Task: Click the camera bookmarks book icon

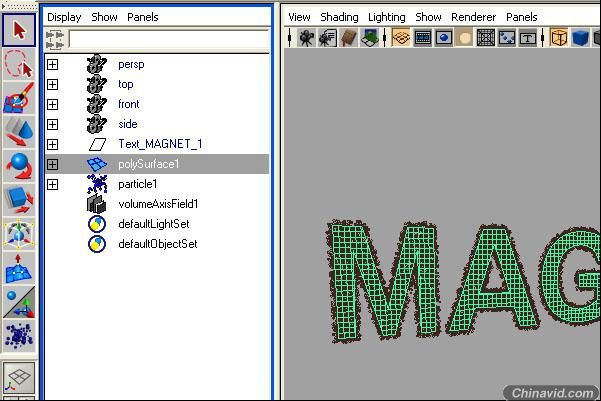Action: coord(348,38)
